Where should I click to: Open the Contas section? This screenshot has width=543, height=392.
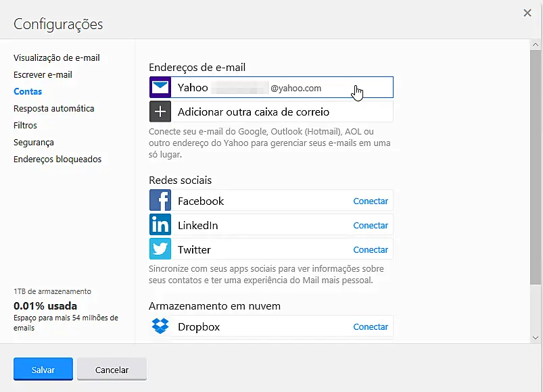[x=28, y=92]
